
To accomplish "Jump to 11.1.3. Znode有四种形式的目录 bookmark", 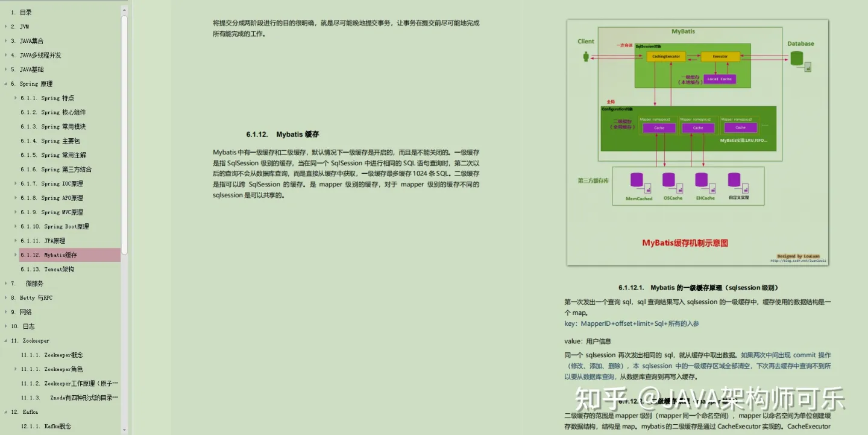I will coord(69,398).
